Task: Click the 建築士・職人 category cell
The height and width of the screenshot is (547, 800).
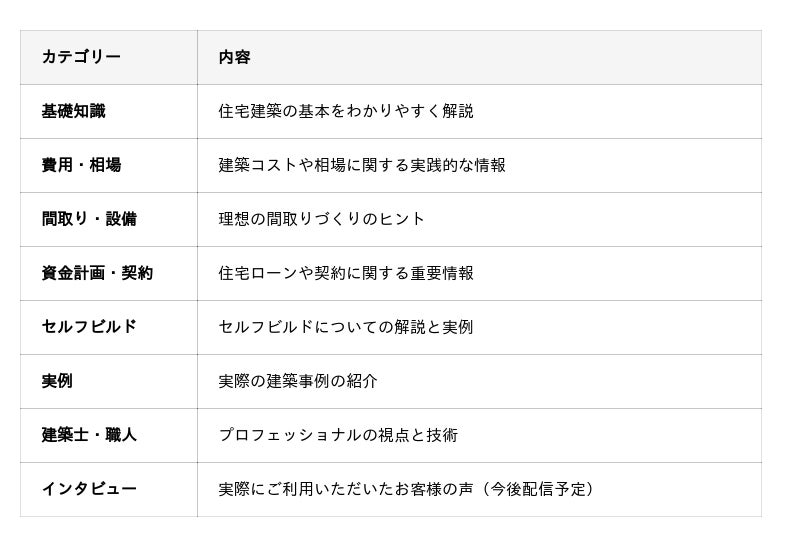Action: [89, 435]
